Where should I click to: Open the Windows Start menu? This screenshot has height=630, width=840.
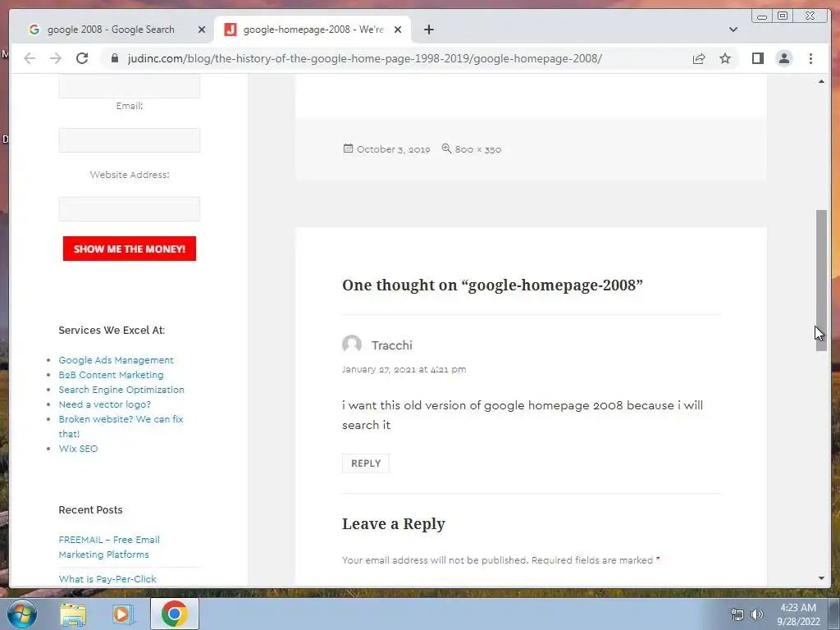(x=21, y=614)
